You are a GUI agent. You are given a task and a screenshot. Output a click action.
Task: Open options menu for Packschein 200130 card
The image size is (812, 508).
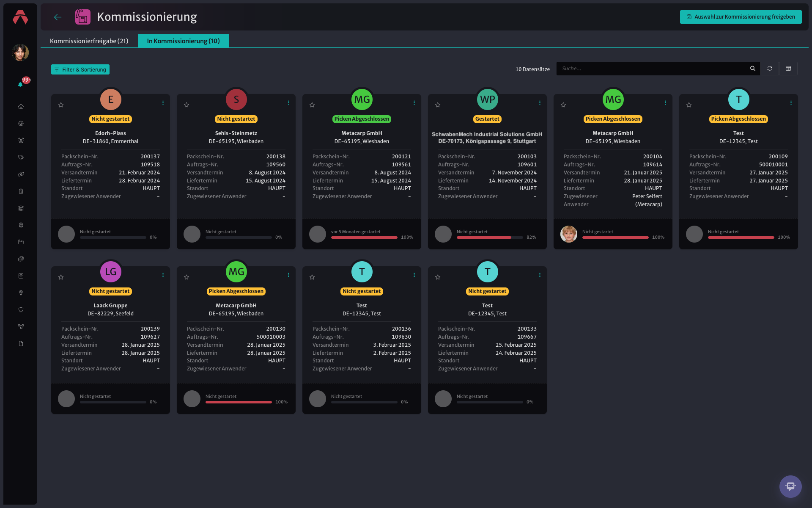point(288,275)
